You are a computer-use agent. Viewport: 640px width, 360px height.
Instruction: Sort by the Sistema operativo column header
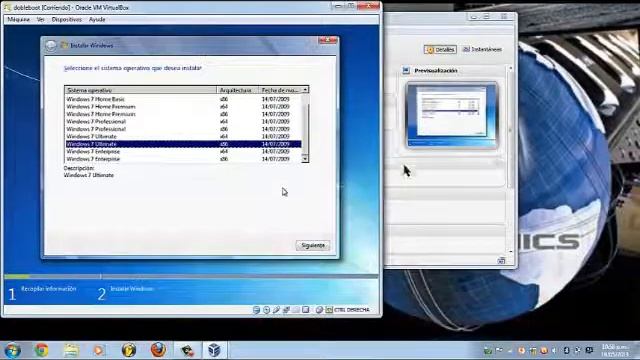tap(140, 90)
